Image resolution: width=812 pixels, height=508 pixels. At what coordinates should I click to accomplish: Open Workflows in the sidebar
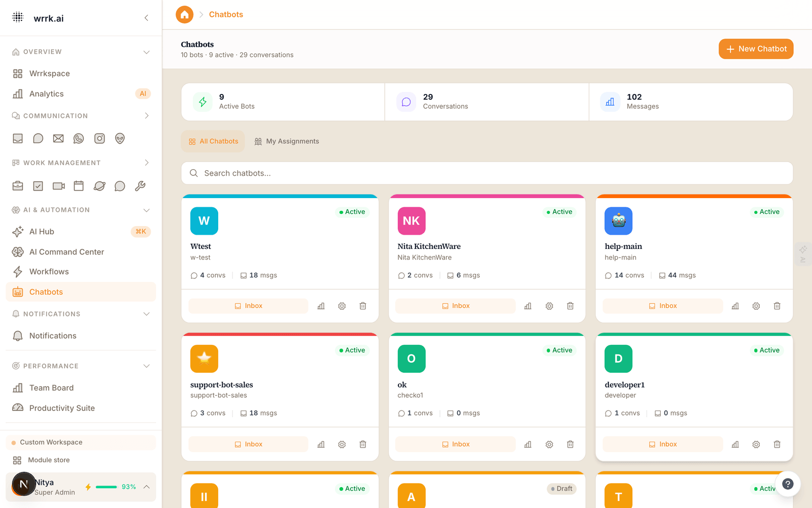click(x=81, y=272)
